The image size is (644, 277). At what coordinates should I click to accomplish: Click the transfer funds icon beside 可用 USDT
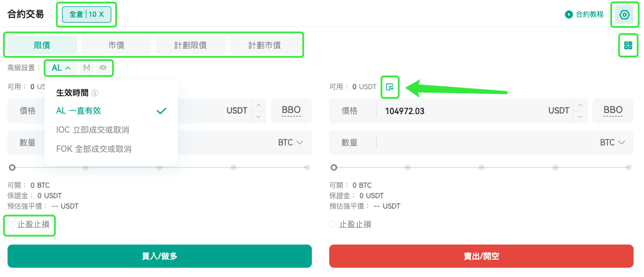tap(390, 86)
